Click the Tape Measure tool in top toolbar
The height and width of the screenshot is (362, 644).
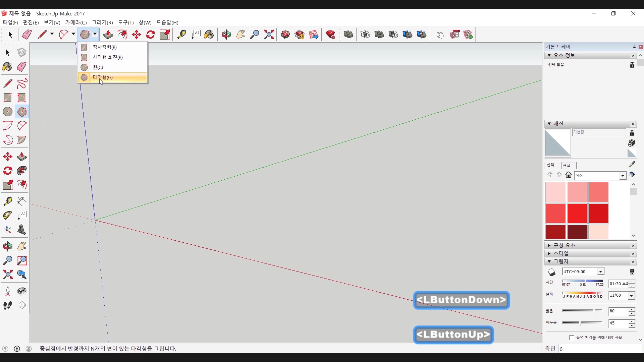coord(181,35)
